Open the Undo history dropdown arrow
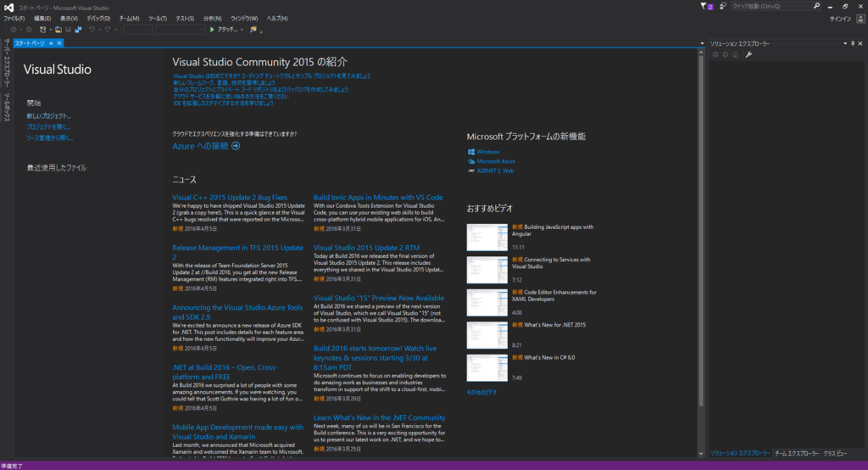This screenshot has width=868, height=470. (100, 30)
